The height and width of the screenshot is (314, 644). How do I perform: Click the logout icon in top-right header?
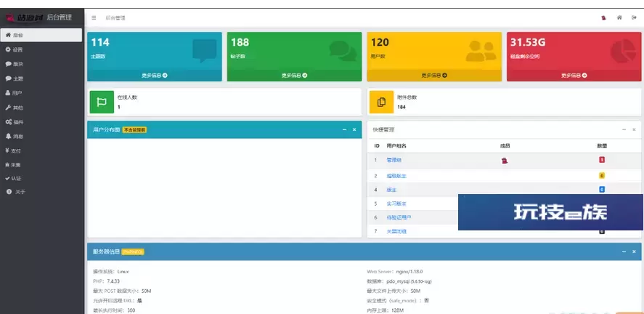tap(634, 17)
